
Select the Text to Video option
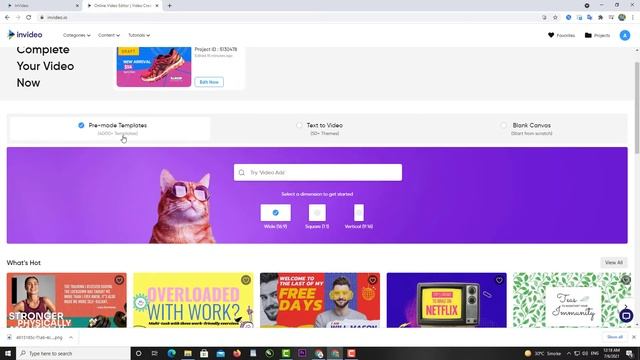coord(320,129)
